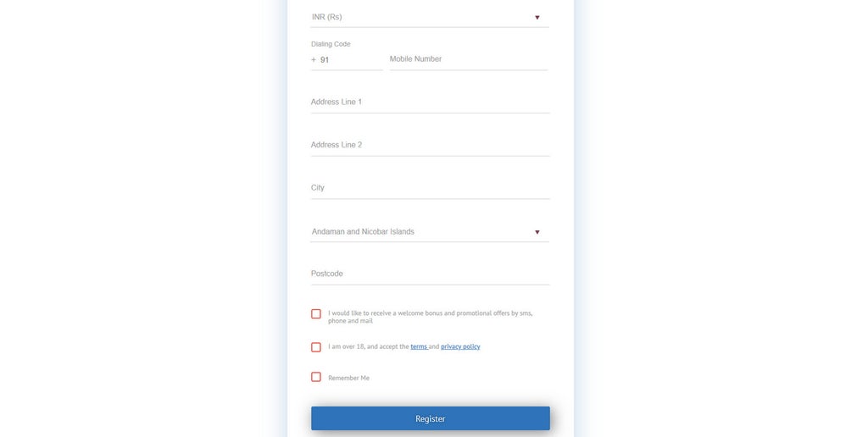Focus the Mobile Number field

click(468, 59)
